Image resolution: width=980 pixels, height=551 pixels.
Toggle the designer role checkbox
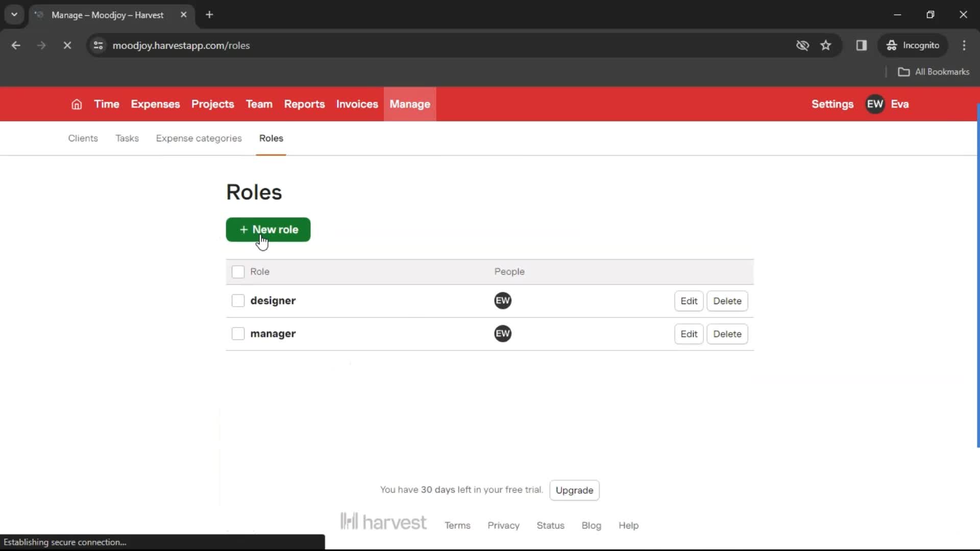tap(237, 300)
